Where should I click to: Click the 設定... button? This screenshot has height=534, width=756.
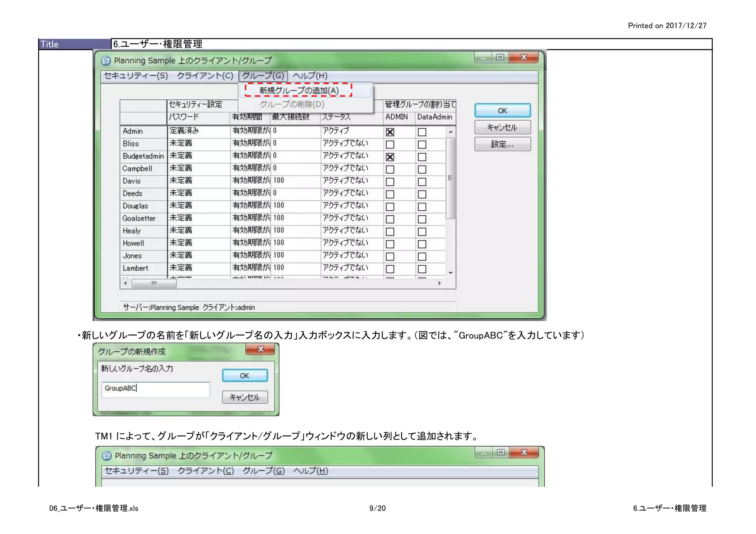point(502,144)
